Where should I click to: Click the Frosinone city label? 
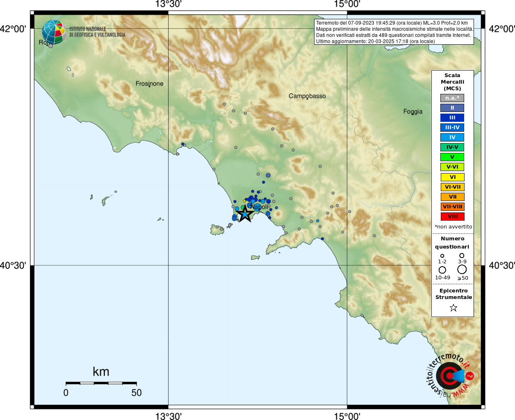[149, 84]
